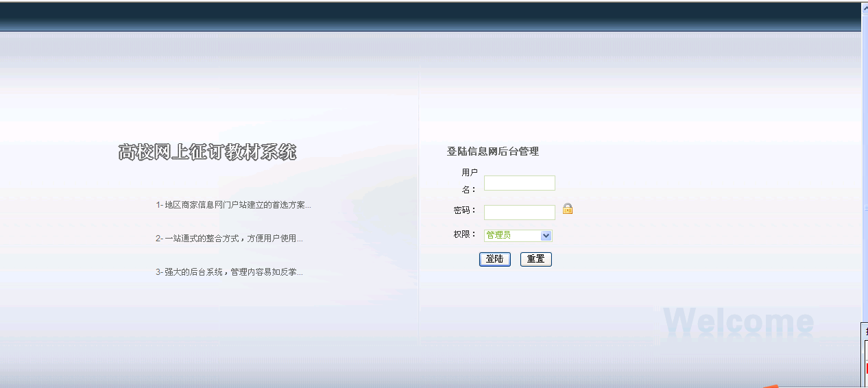This screenshot has width=868, height=388.
Task: Click the heading 登陆信息网后台管理
Action: point(493,151)
